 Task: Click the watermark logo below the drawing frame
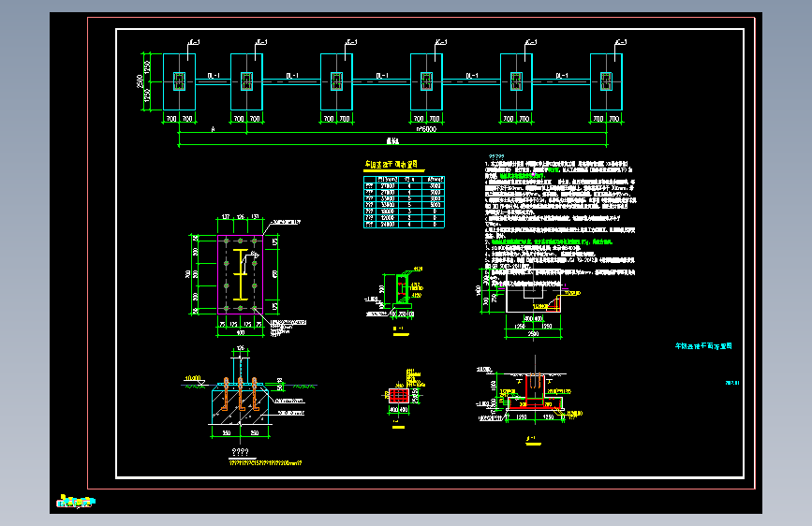(76, 501)
